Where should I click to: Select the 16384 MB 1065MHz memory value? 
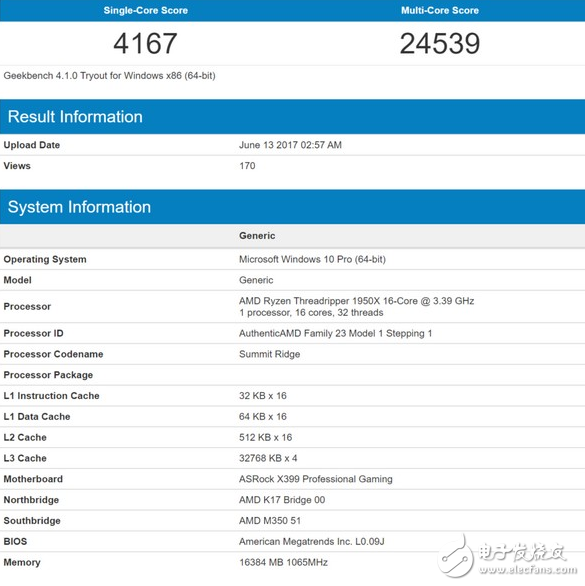[283, 562]
